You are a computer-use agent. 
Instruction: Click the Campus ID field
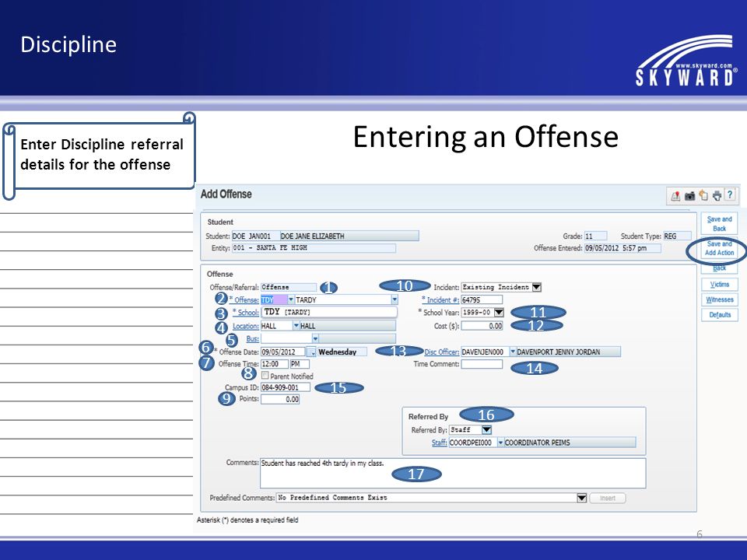tap(286, 387)
